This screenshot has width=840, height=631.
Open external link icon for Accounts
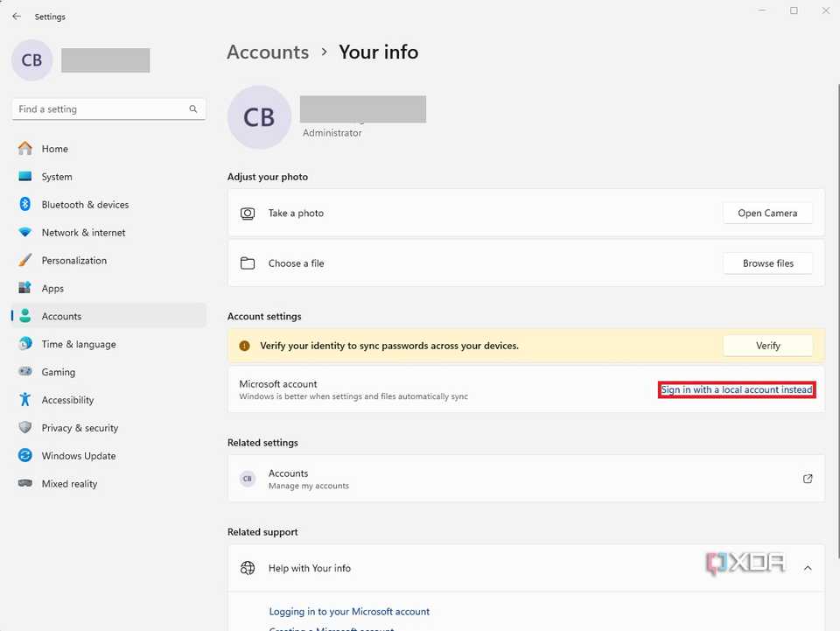808,479
